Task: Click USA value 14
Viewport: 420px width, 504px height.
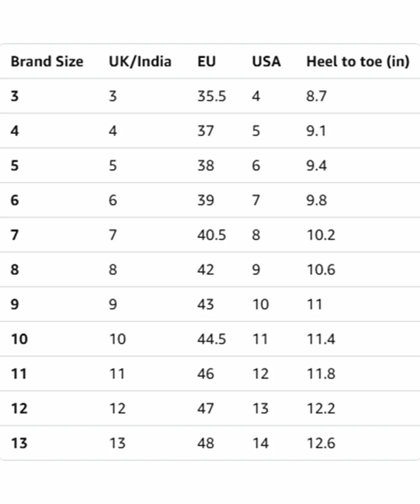Action: coord(260,443)
